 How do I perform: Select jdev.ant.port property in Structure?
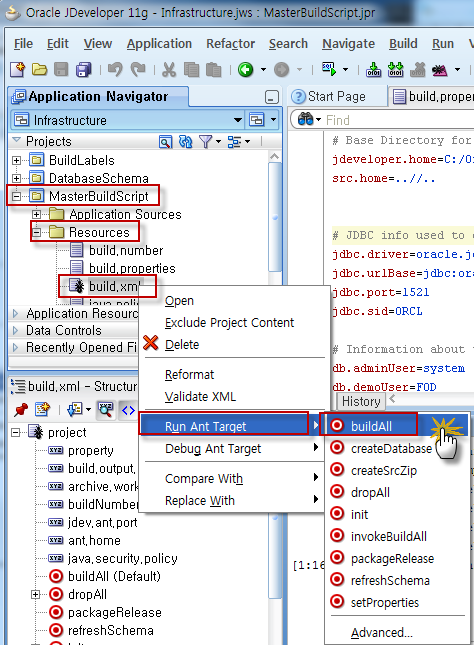(102, 522)
